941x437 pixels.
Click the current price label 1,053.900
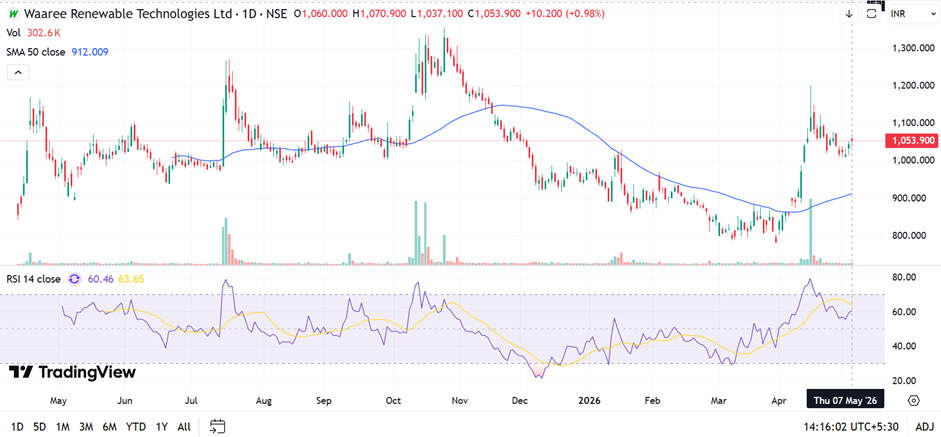click(910, 141)
